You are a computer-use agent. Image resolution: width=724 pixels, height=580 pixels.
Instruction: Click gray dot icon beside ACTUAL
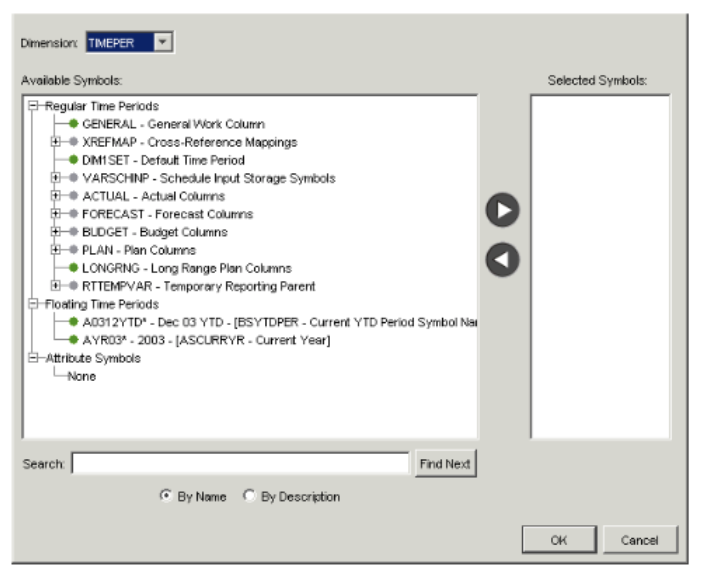74,196
